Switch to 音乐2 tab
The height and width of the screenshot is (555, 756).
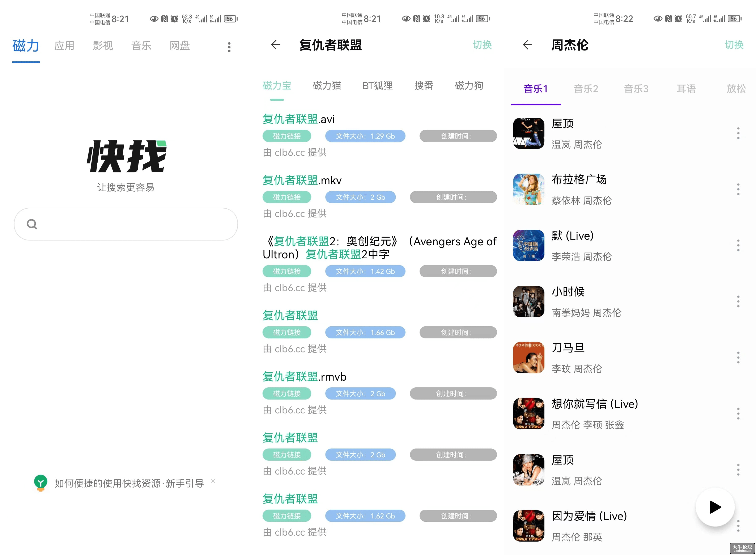586,89
